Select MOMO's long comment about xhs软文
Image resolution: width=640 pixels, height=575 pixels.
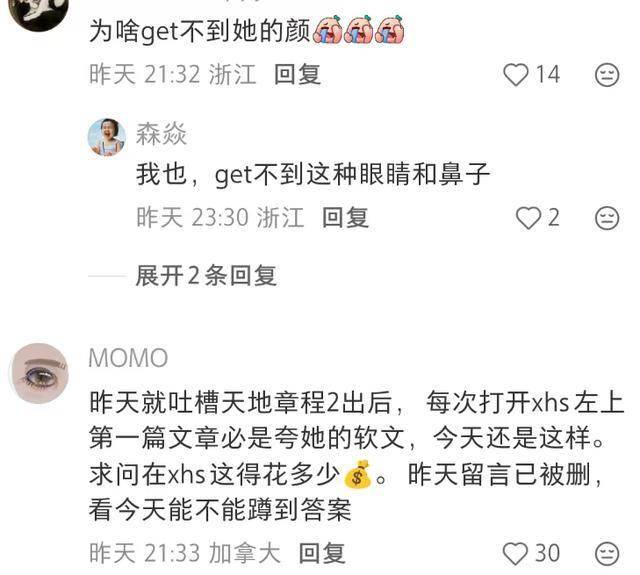pyautogui.click(x=356, y=456)
